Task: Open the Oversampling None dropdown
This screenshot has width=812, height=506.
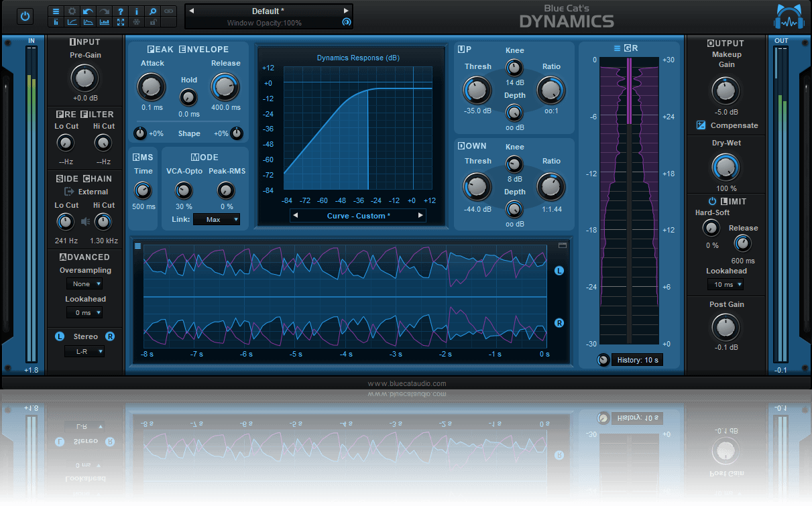Action: coord(84,283)
